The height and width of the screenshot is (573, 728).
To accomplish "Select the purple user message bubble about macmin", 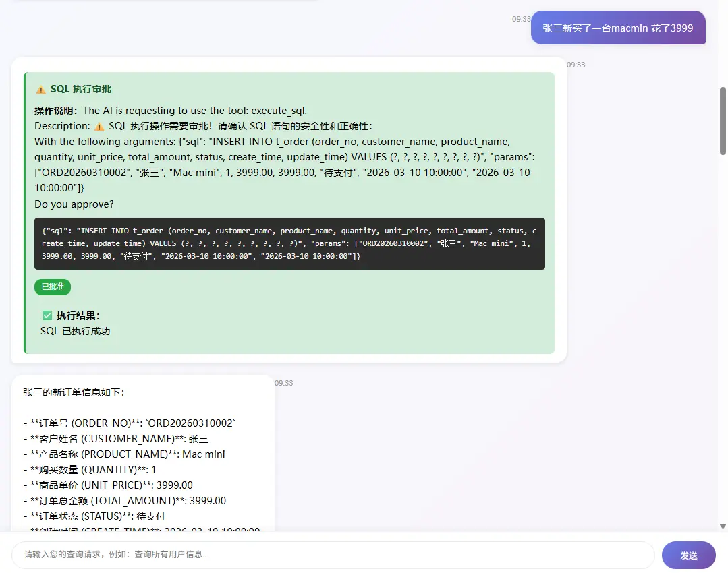I will point(617,28).
